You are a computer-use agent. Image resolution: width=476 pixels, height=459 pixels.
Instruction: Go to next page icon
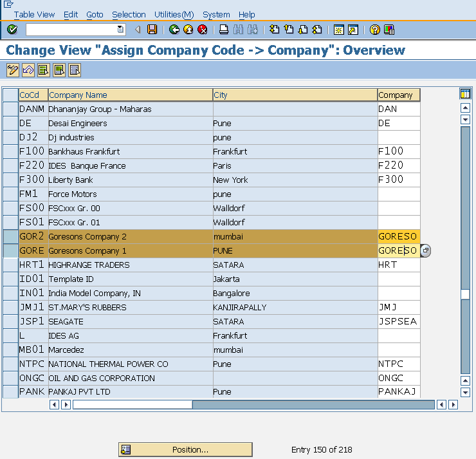pyautogui.click(x=303, y=30)
